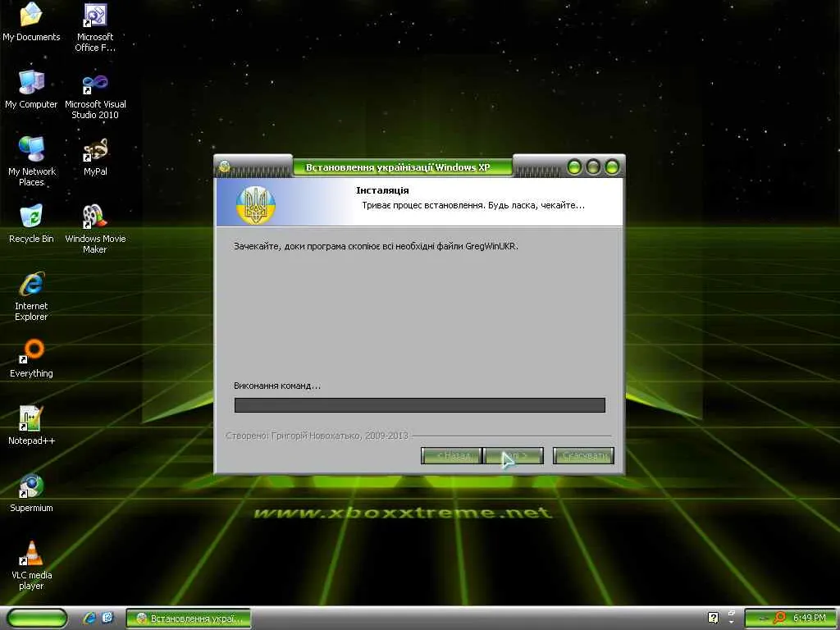Open the Microsoft Office shortcut icon
This screenshot has height=630, width=840.
point(95,27)
